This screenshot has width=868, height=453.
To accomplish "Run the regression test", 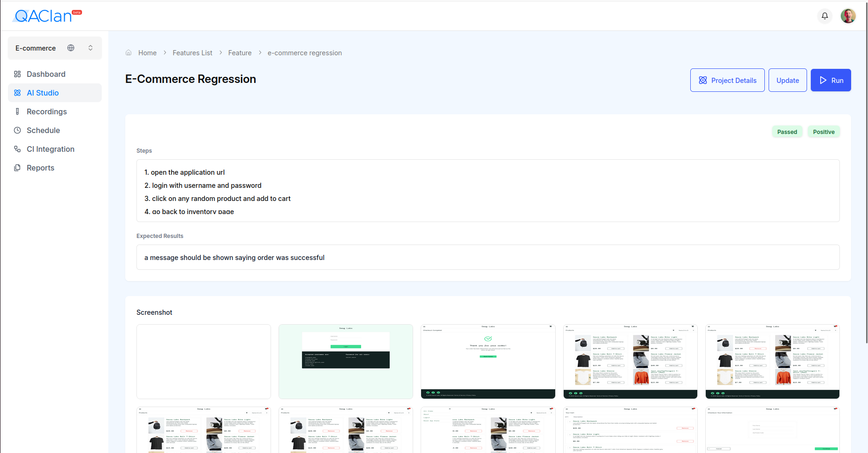I will [x=831, y=80].
